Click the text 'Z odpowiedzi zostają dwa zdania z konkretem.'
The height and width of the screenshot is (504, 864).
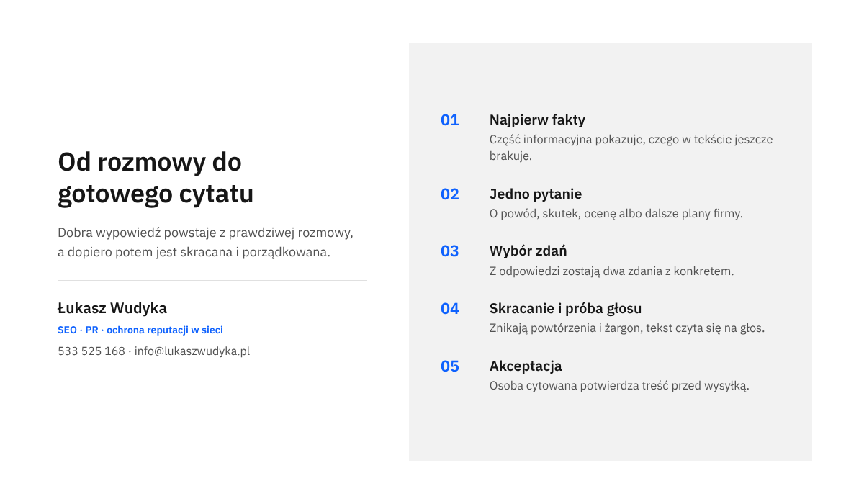click(612, 271)
